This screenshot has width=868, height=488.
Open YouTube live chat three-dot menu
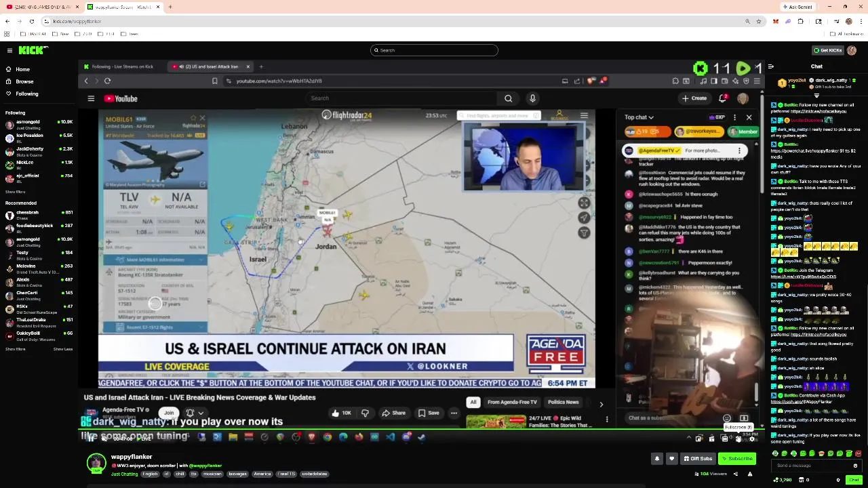(x=734, y=117)
